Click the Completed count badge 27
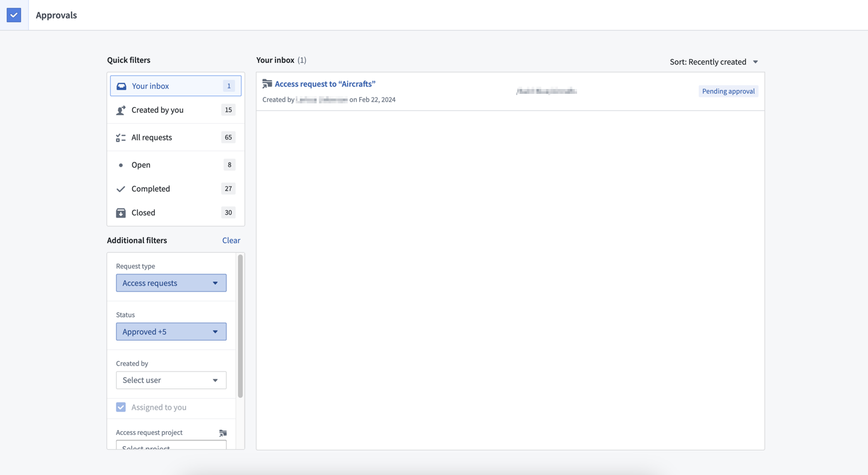The image size is (868, 475). coord(228,189)
